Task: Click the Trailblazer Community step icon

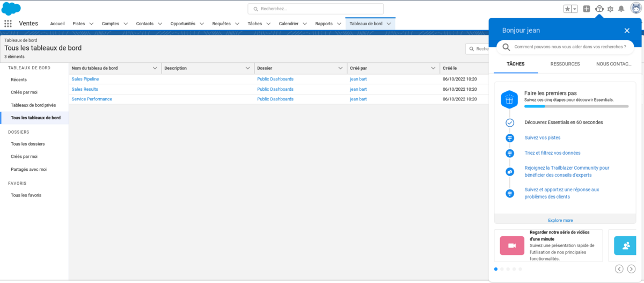Action: coord(510,172)
